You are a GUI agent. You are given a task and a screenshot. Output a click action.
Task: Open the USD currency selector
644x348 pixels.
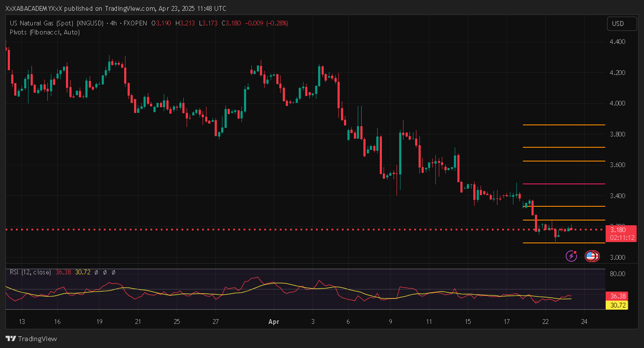point(622,24)
